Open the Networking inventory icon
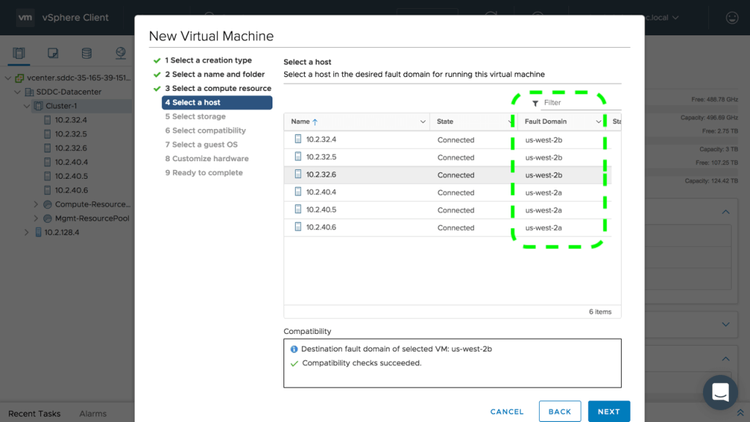The height and width of the screenshot is (422, 750). tap(121, 53)
